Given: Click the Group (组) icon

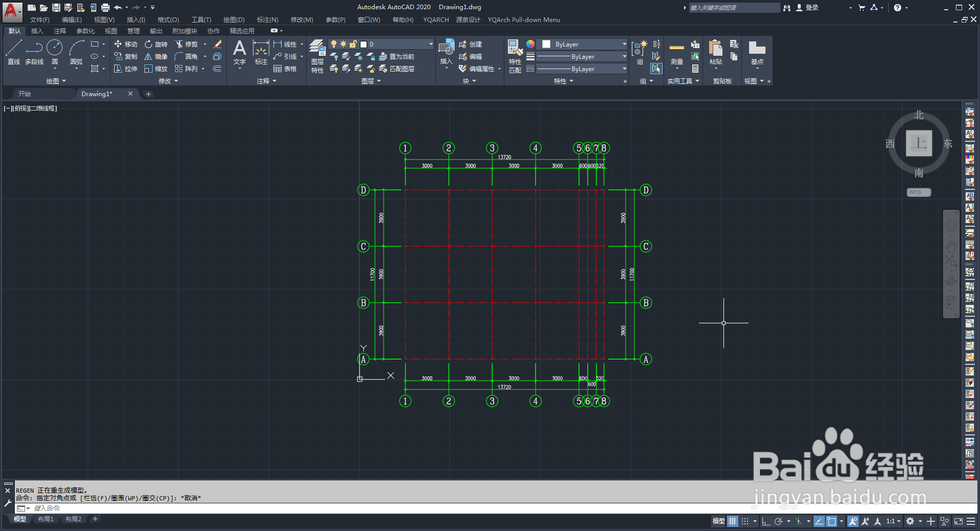Looking at the screenshot, I should click(640, 52).
